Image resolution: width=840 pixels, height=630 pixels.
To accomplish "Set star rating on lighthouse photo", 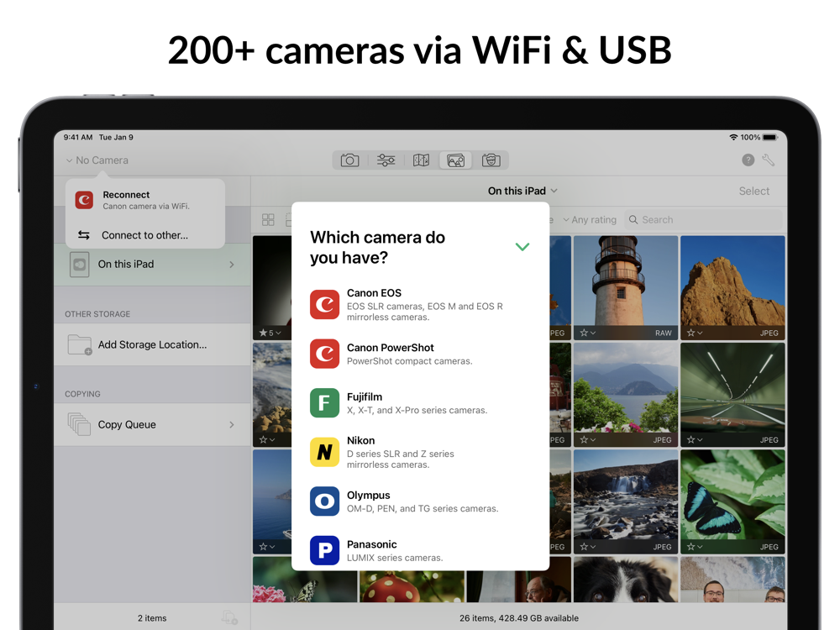I will 588,333.
